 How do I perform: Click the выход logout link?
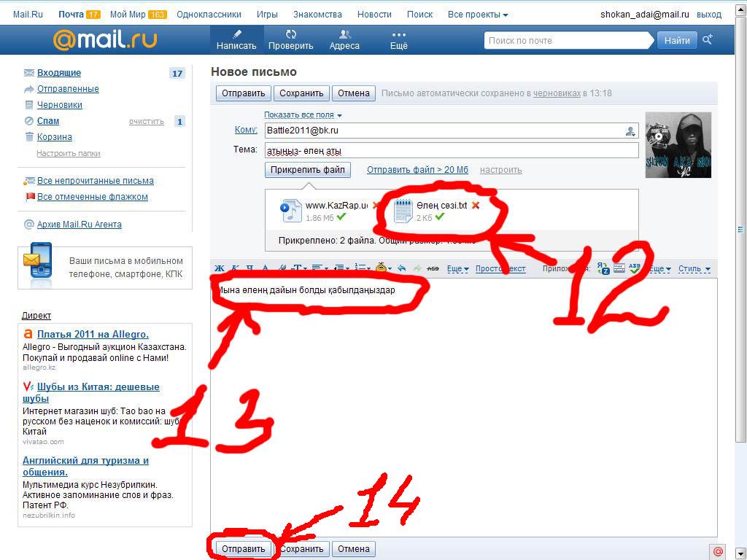[x=709, y=15]
